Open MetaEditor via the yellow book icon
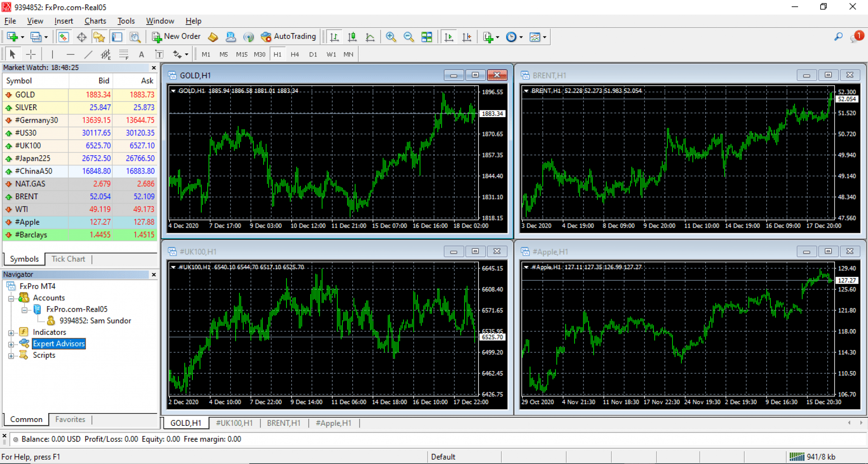The width and height of the screenshot is (868, 464). coord(213,37)
